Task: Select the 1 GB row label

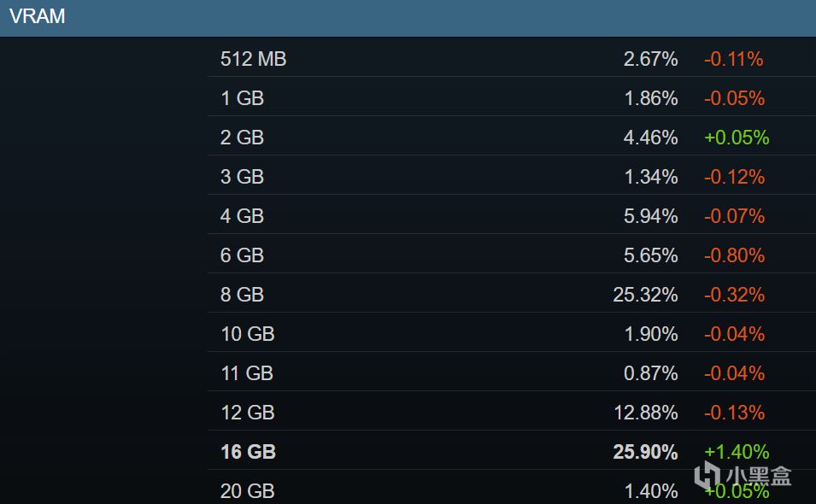Action: point(242,98)
